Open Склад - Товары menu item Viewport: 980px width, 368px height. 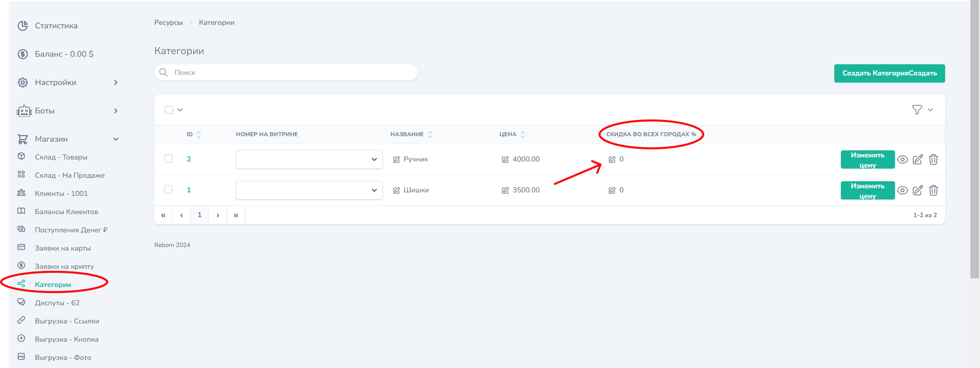(x=61, y=157)
